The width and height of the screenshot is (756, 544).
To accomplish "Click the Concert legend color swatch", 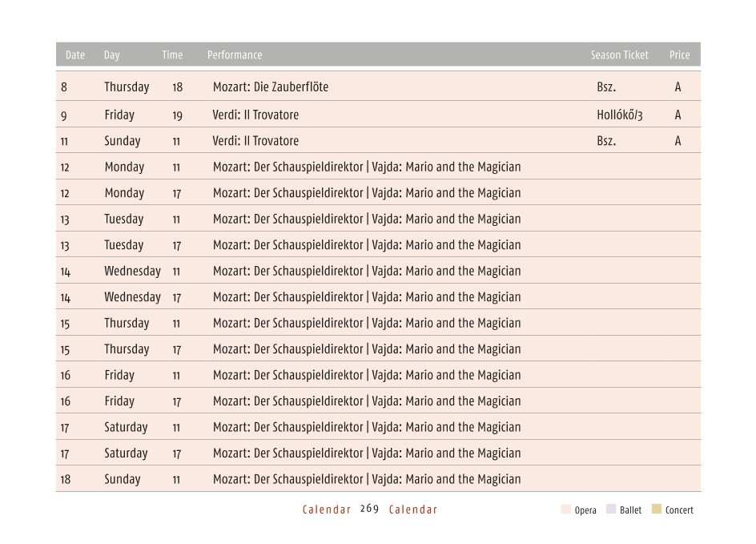I will [x=656, y=510].
